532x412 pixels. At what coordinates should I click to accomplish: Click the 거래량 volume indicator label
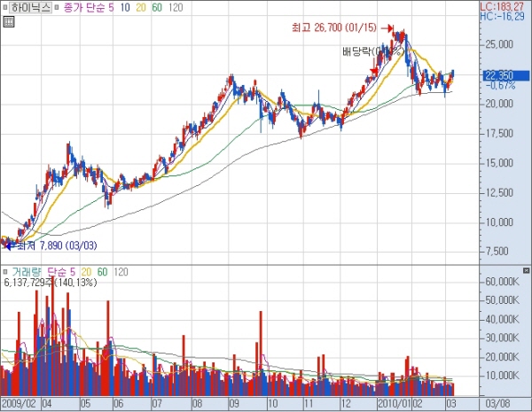click(25, 270)
